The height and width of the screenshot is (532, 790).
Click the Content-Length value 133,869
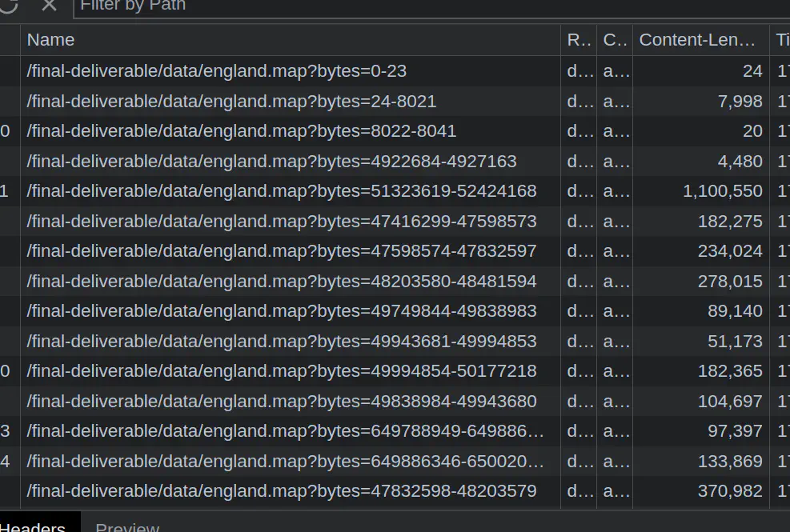[730, 462]
